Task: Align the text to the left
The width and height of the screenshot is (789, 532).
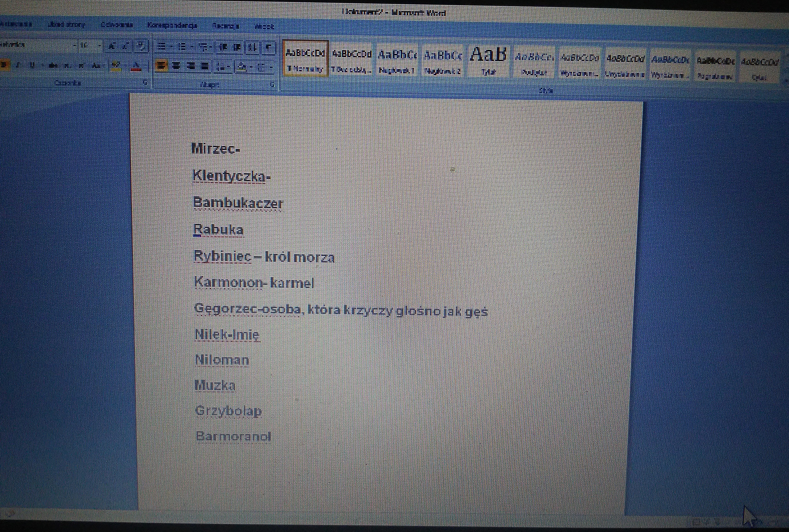Action: [x=161, y=66]
